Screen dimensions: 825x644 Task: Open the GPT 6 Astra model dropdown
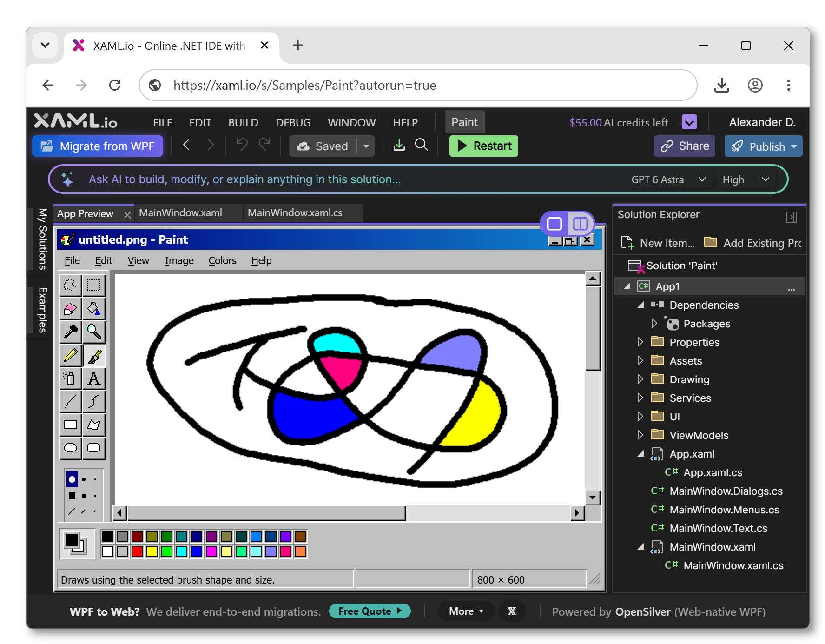pos(669,180)
